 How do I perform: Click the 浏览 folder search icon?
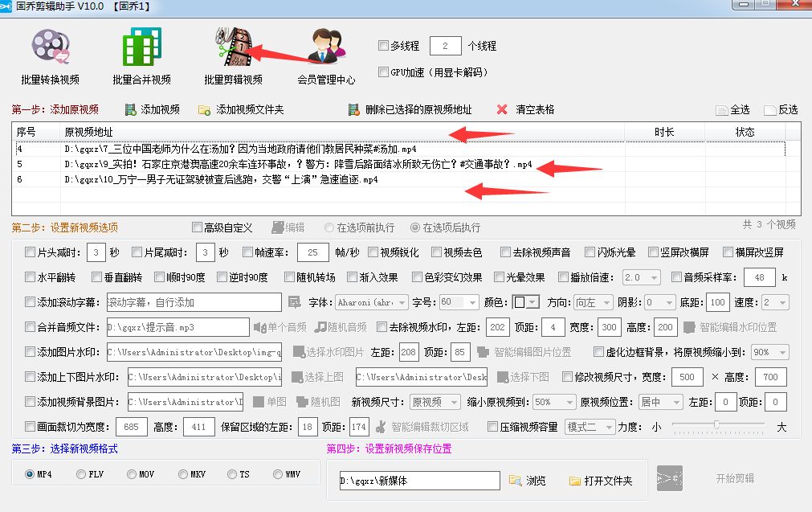(515, 481)
